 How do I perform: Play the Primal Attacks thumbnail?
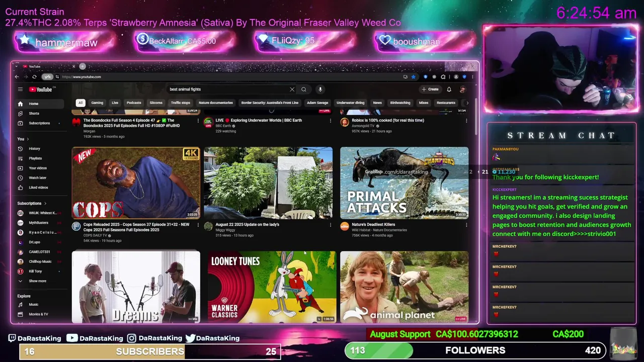click(404, 183)
